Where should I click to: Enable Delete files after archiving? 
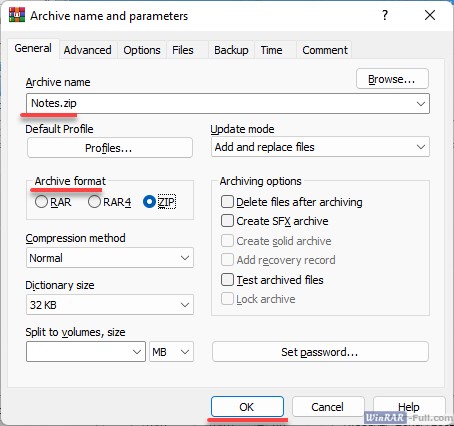pos(292,202)
